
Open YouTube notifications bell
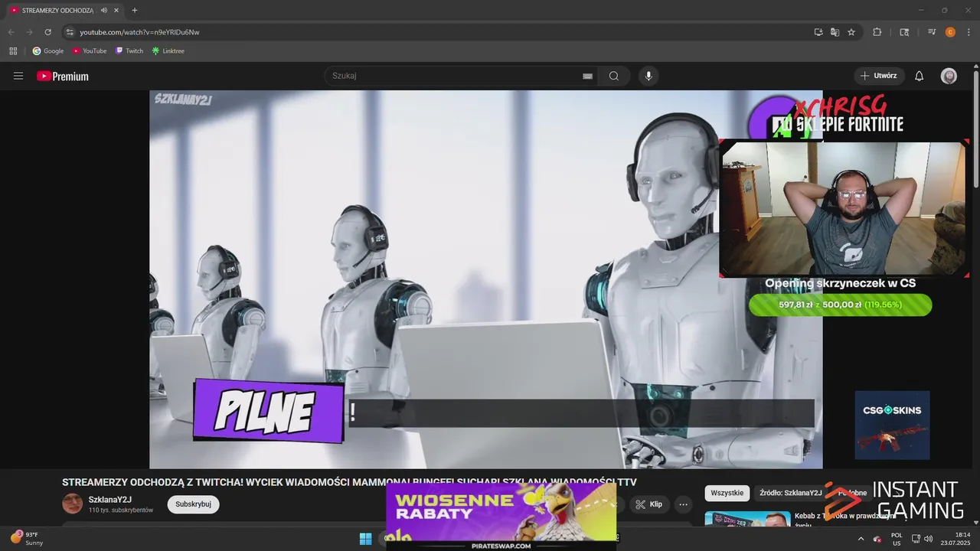920,76
